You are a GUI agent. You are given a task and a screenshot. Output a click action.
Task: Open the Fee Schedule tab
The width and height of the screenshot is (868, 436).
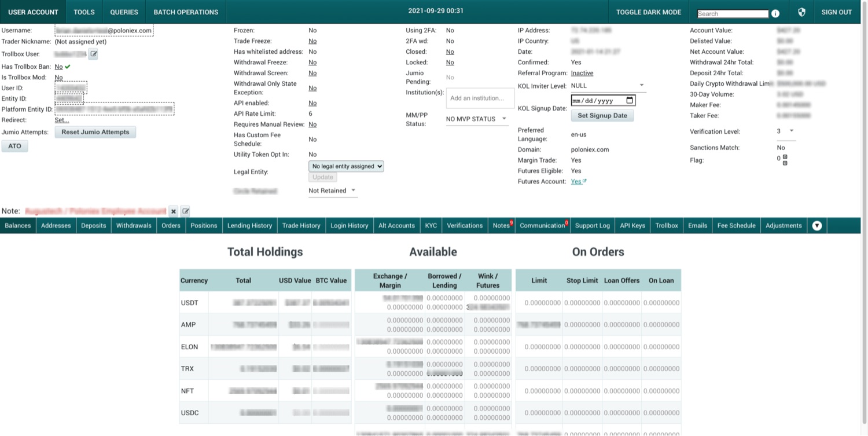pos(737,226)
